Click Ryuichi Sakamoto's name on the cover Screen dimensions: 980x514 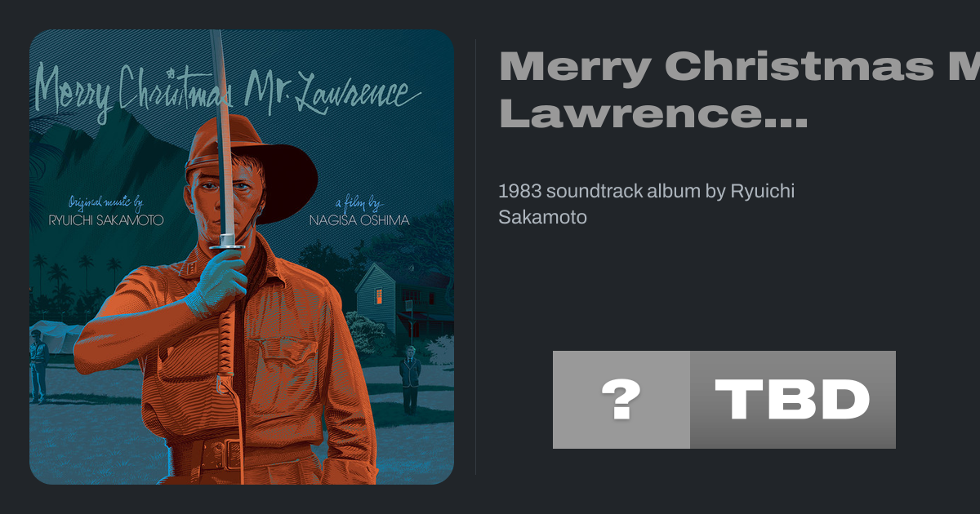(x=106, y=220)
